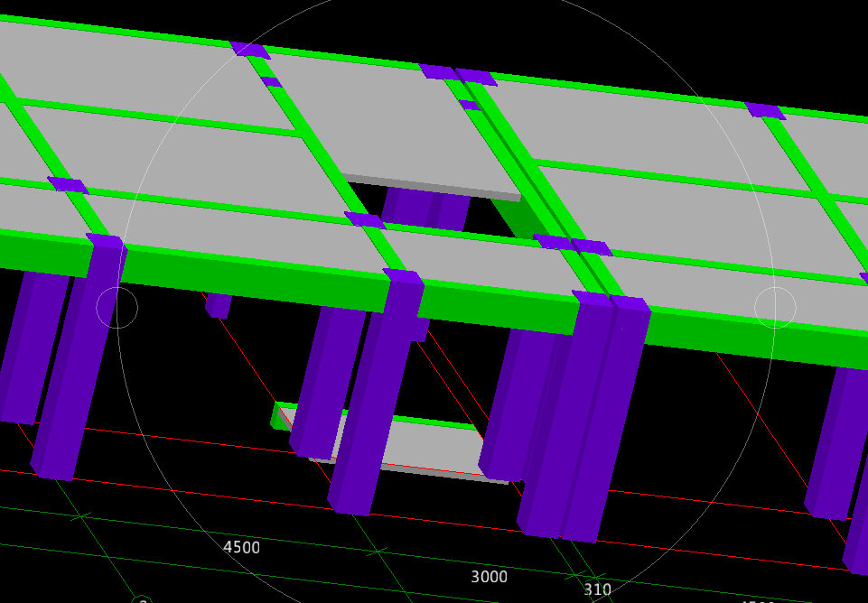868x603 pixels.
Task: Click the left orbit circle handle
Action: pos(117,308)
